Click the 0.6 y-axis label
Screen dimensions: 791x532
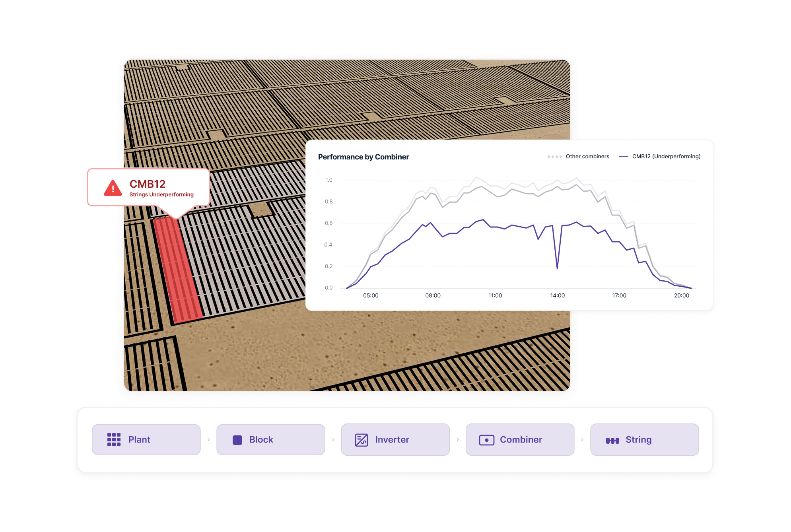click(x=329, y=223)
